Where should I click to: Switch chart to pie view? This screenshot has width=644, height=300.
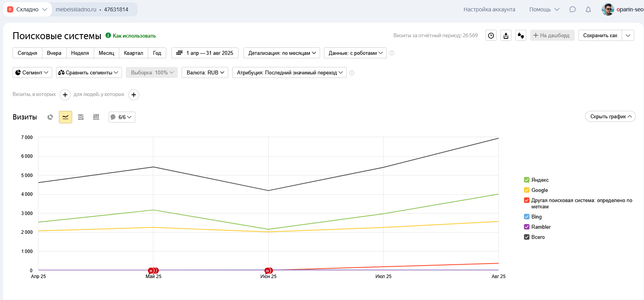50,117
